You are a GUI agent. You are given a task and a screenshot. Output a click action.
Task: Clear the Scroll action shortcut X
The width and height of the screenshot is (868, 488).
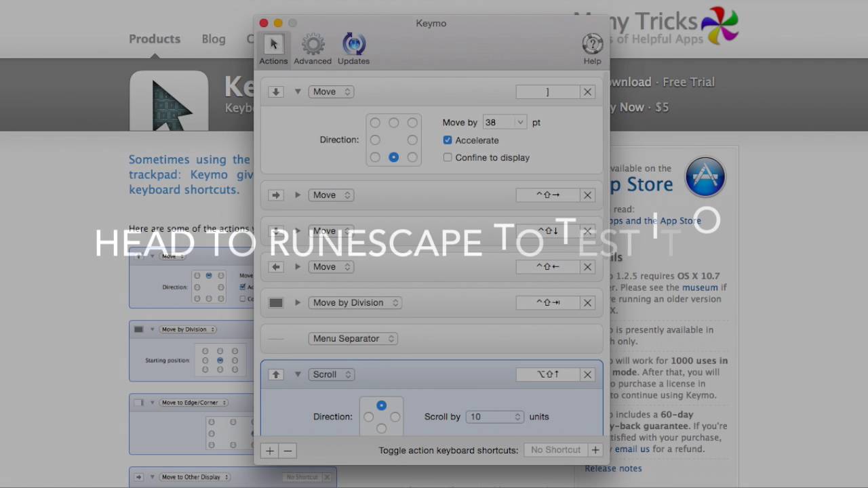[x=587, y=375]
